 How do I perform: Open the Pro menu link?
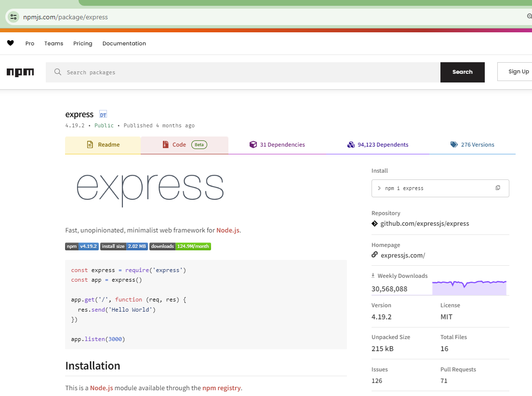(x=30, y=43)
